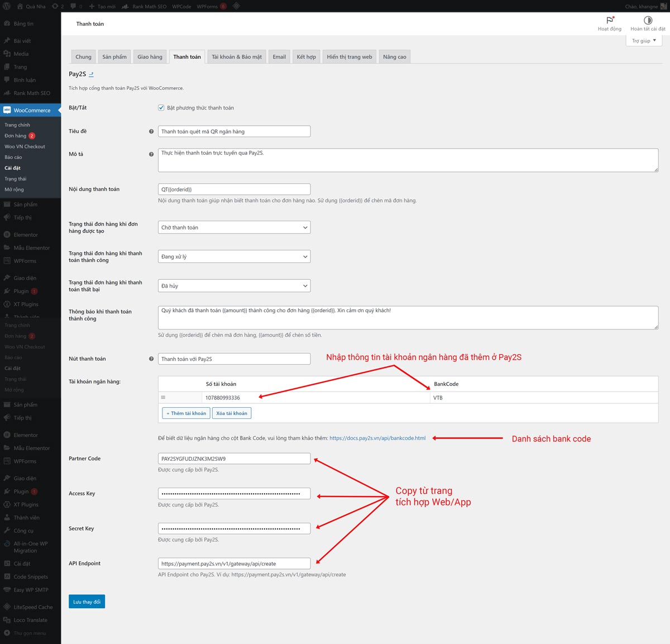The width and height of the screenshot is (670, 644).
Task: Open the comments bubble in the admin bar
Action: (x=76, y=6)
